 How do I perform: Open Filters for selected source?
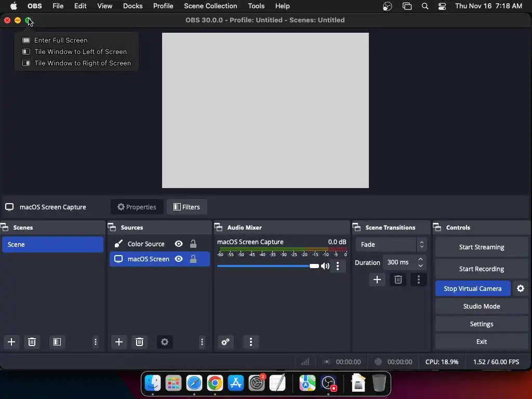[187, 207]
